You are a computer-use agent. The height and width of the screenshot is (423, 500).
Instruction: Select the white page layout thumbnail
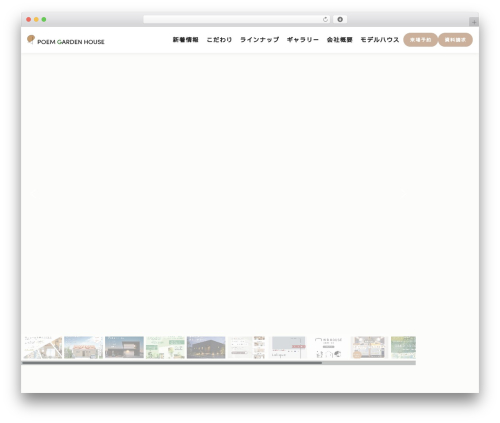(x=247, y=347)
